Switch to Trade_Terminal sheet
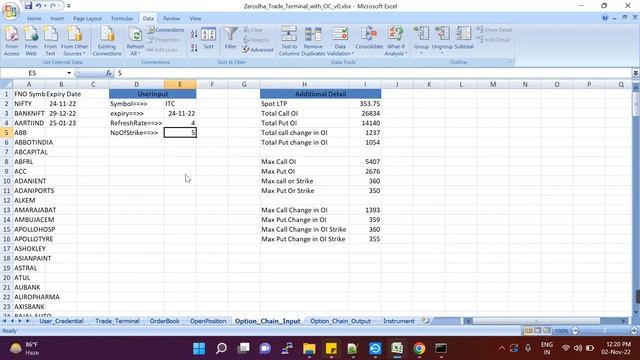Screen dimensions: 640x360 click(x=117, y=321)
